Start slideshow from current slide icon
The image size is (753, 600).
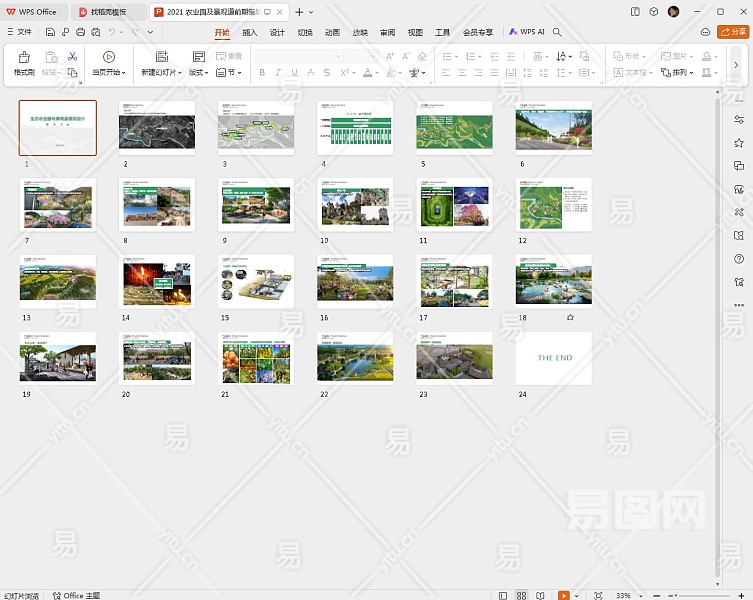108,57
